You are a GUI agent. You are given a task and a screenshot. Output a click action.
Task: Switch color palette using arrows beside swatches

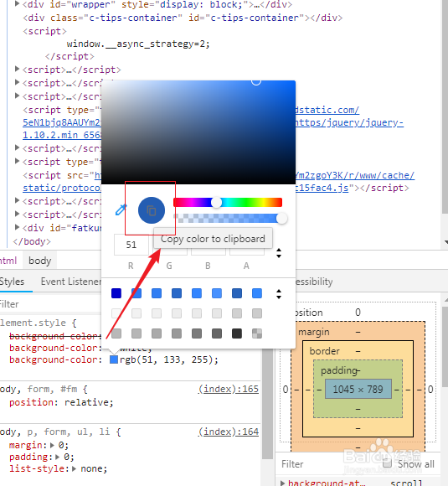point(279,294)
